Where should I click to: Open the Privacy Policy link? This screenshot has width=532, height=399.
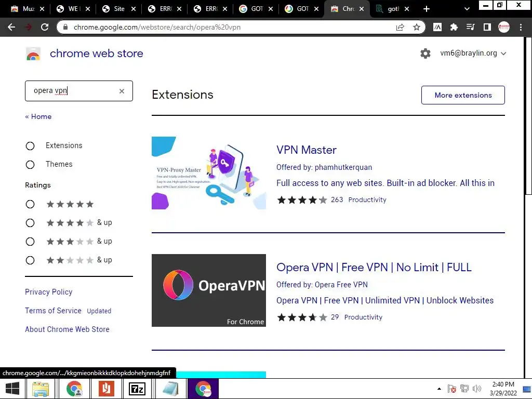(48, 292)
